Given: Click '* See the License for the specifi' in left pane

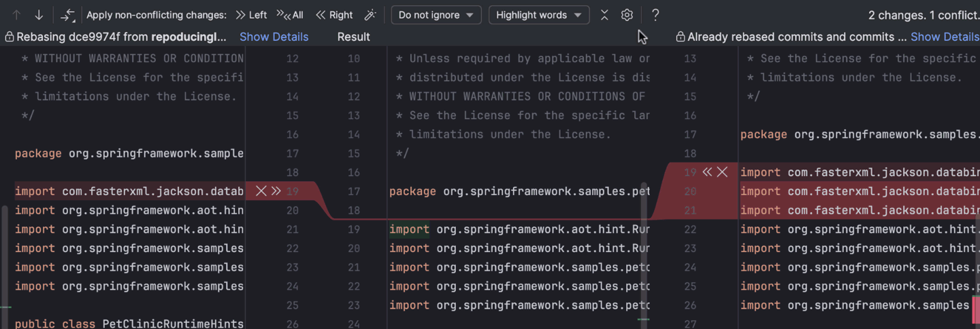Looking at the screenshot, I should coord(133,77).
